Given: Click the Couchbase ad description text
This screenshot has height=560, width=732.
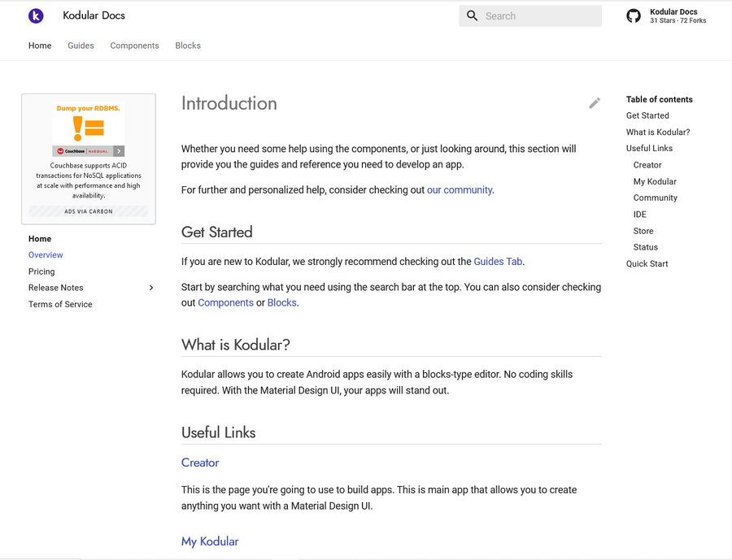Looking at the screenshot, I should (88, 180).
